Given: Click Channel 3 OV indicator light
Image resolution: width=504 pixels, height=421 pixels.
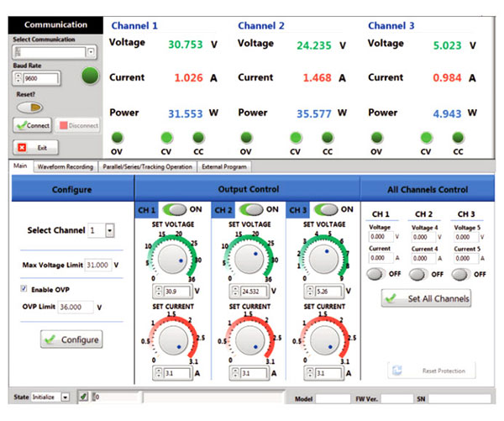Looking at the screenshot, I should (x=376, y=138).
